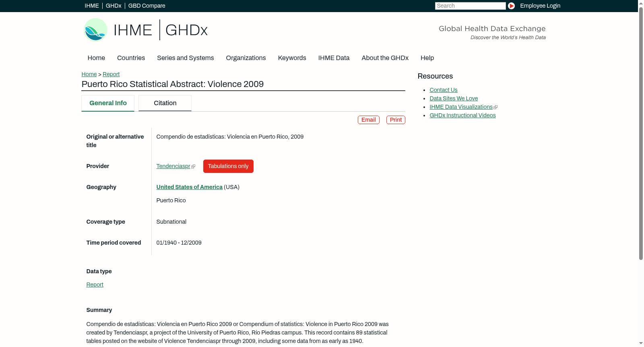Image resolution: width=644 pixels, height=347 pixels.
Task: Open the About the GHDx menu
Action: coord(385,58)
